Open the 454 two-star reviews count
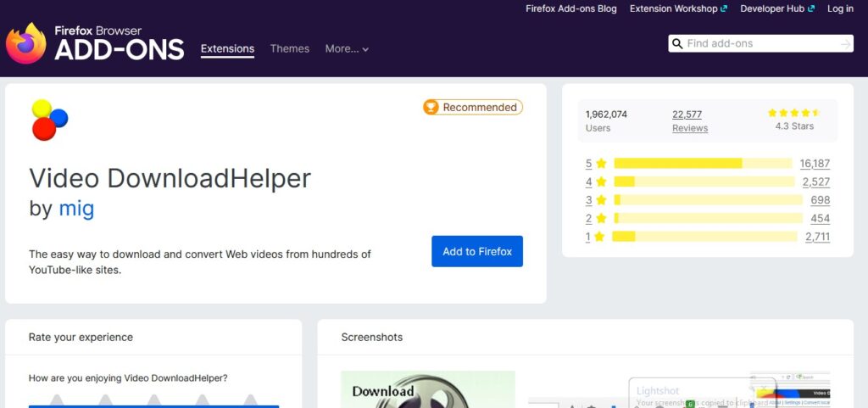This screenshot has height=408, width=868. [821, 218]
